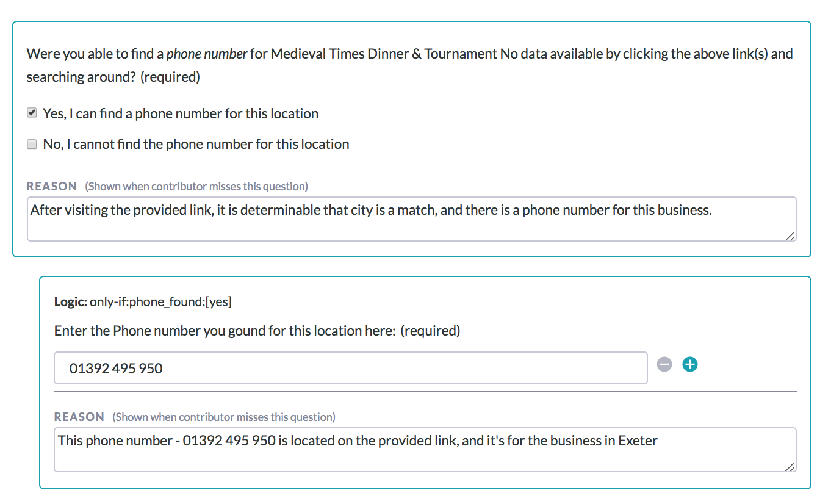The width and height of the screenshot is (831, 504).
Task: Click the 'Shown when contributor misses' hint above Exeter reason
Action: [x=223, y=417]
